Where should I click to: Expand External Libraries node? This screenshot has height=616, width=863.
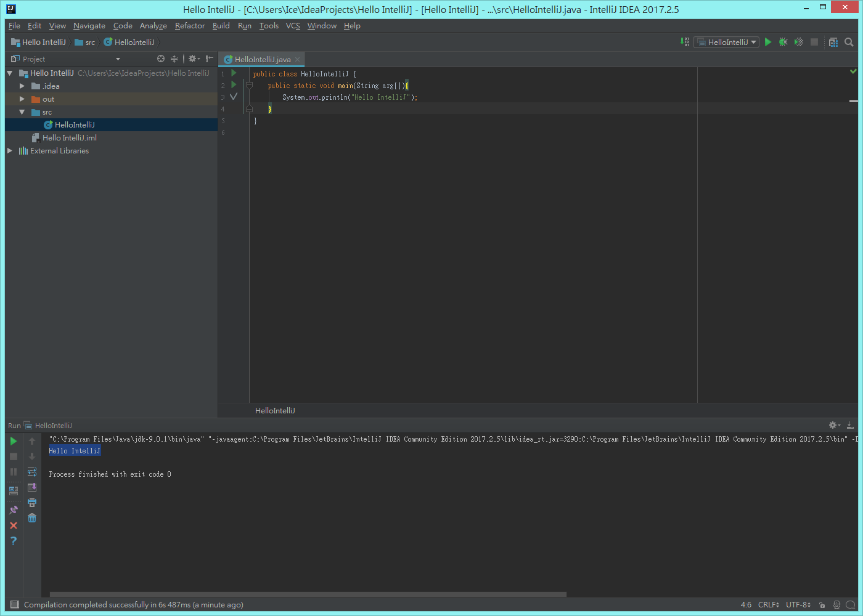[x=10, y=151]
